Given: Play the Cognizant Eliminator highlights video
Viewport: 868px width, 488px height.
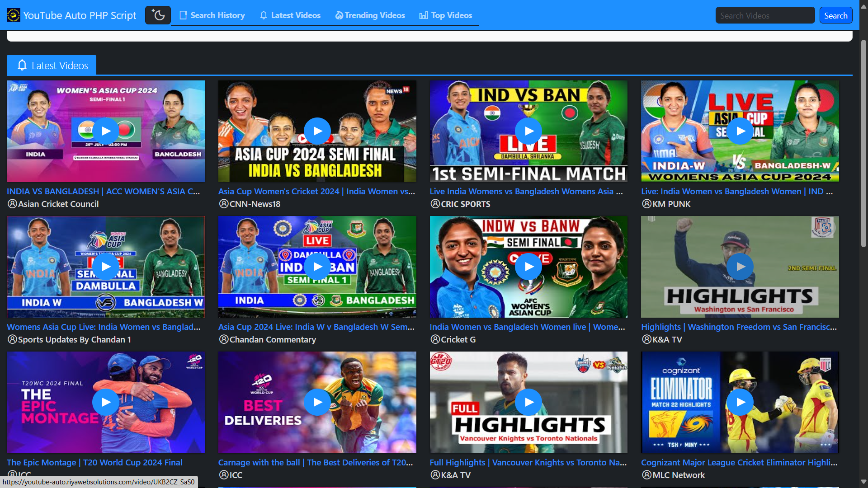Looking at the screenshot, I should coord(740,402).
